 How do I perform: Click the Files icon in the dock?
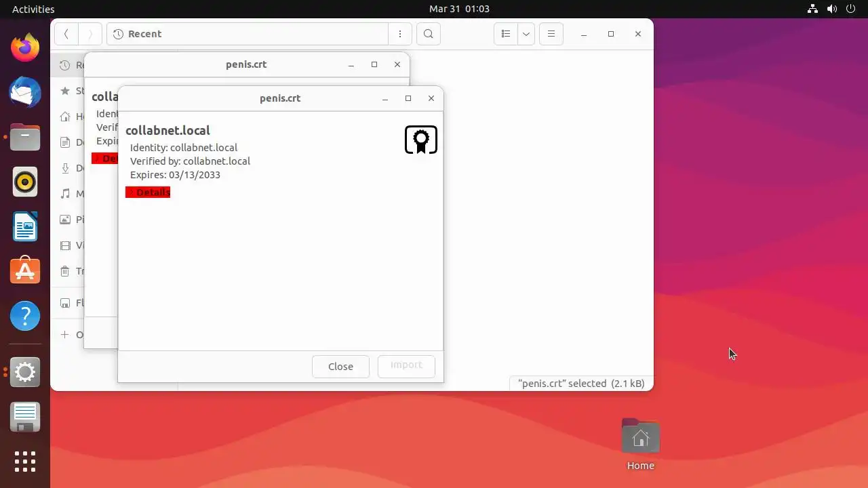pos(25,138)
